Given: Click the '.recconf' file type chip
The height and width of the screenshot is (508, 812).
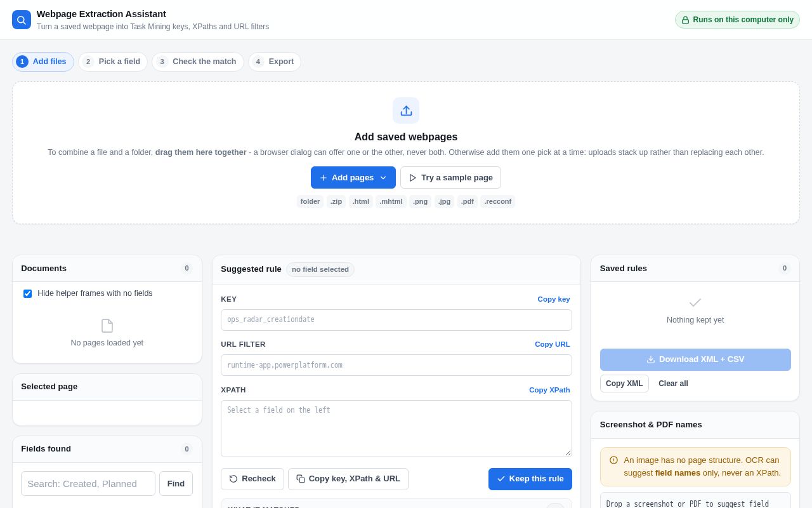Looking at the screenshot, I should pos(498,201).
